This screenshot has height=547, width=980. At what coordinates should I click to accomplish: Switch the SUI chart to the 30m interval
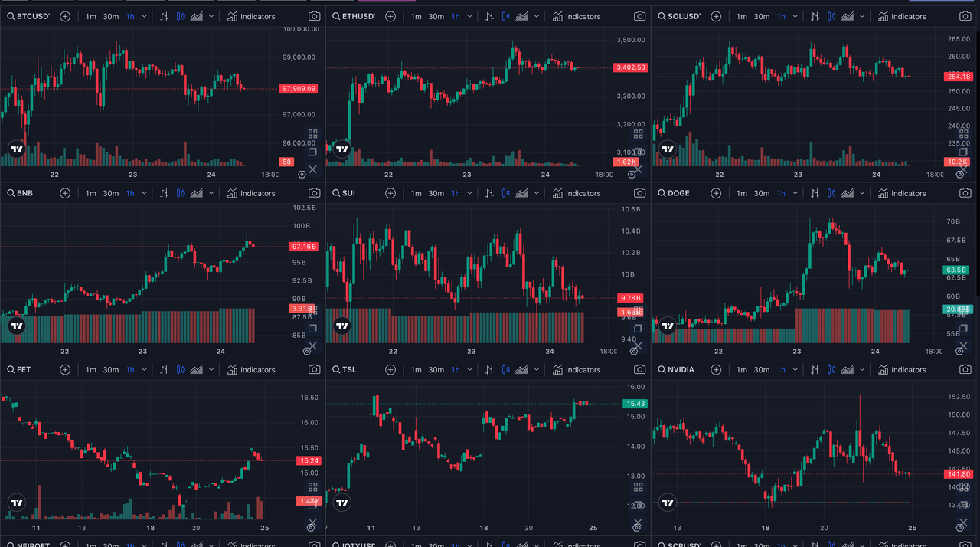[x=435, y=192]
